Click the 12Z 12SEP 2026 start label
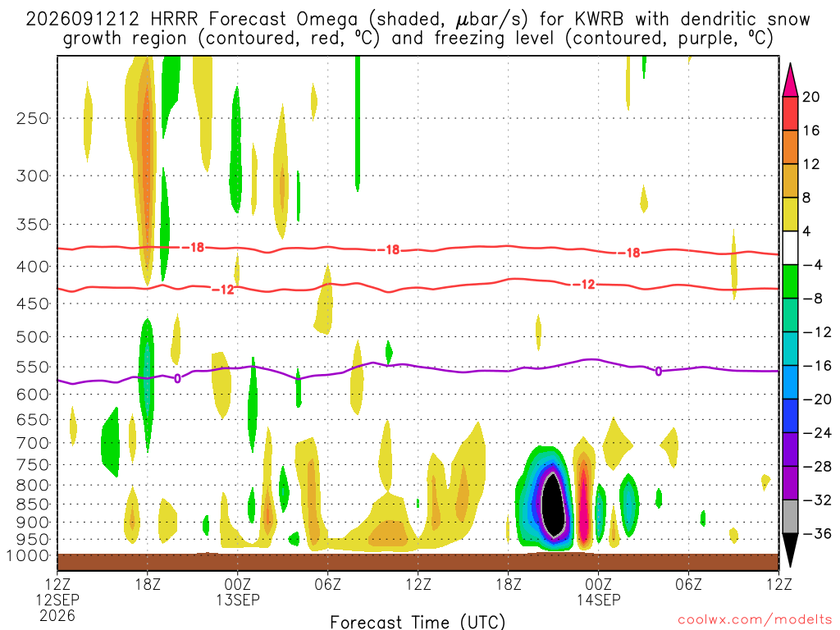 (57, 600)
